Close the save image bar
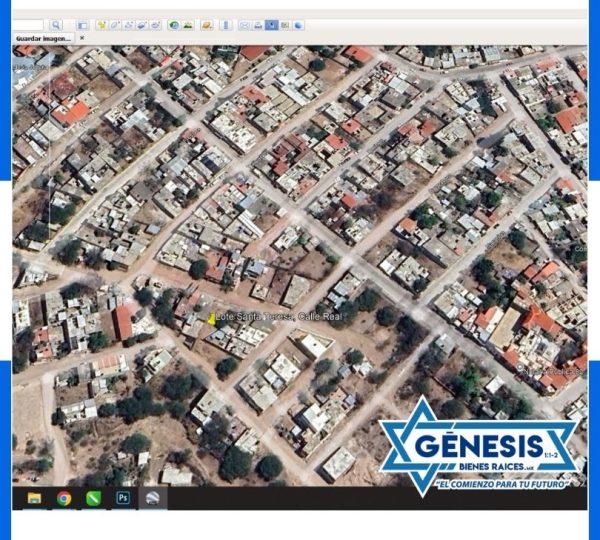 (x=82, y=38)
